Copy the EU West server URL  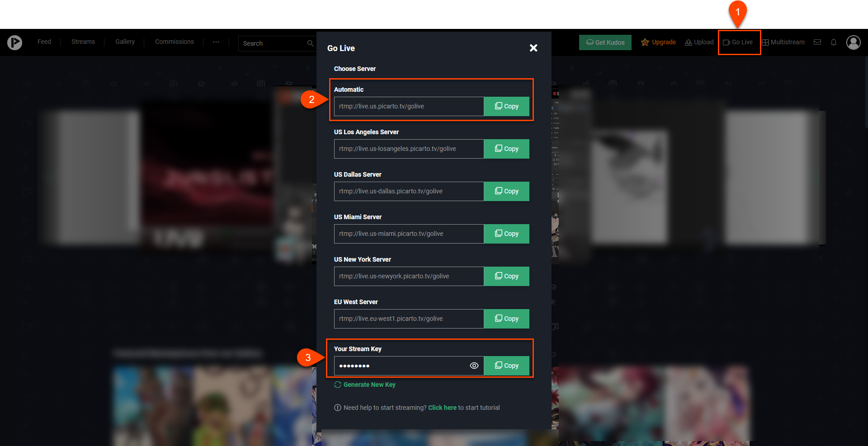(507, 319)
